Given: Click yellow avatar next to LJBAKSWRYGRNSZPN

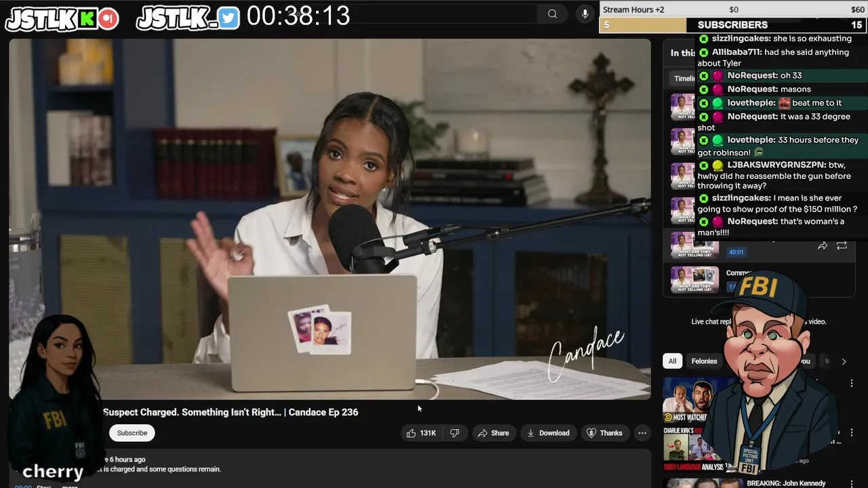Looking at the screenshot, I should (x=718, y=165).
